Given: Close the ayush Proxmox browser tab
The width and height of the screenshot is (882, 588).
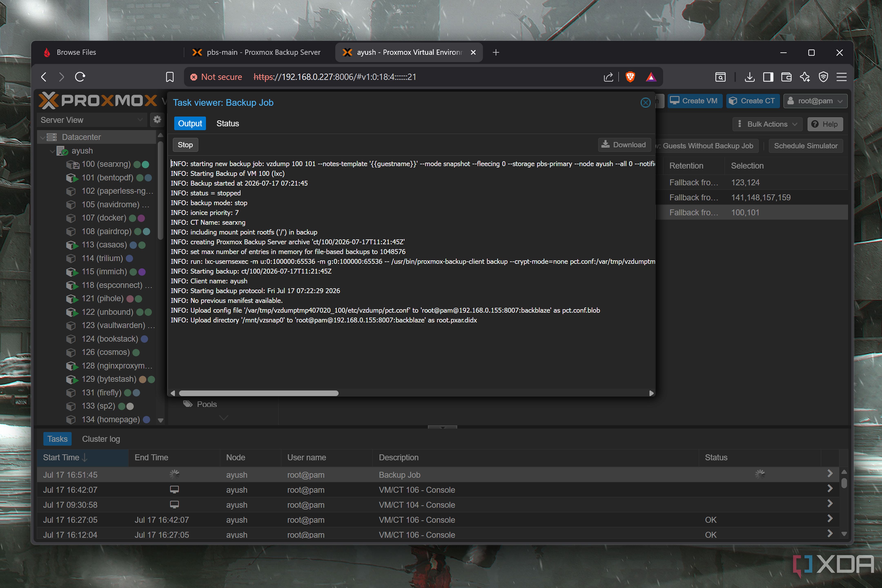Looking at the screenshot, I should 473,52.
